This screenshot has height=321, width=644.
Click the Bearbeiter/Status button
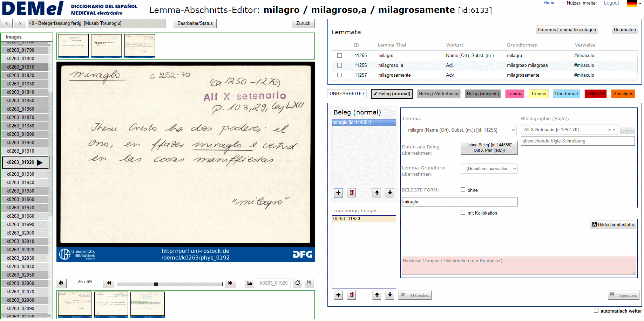pos(195,23)
